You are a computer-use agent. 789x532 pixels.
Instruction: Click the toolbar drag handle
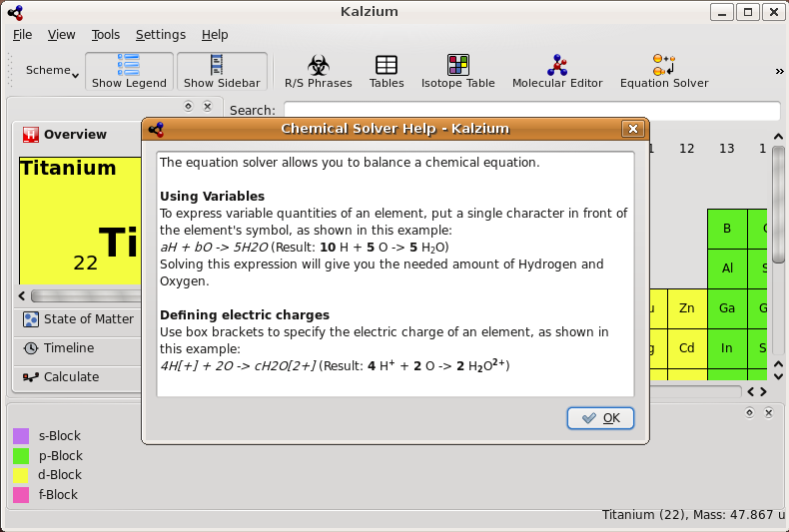(x=10, y=71)
